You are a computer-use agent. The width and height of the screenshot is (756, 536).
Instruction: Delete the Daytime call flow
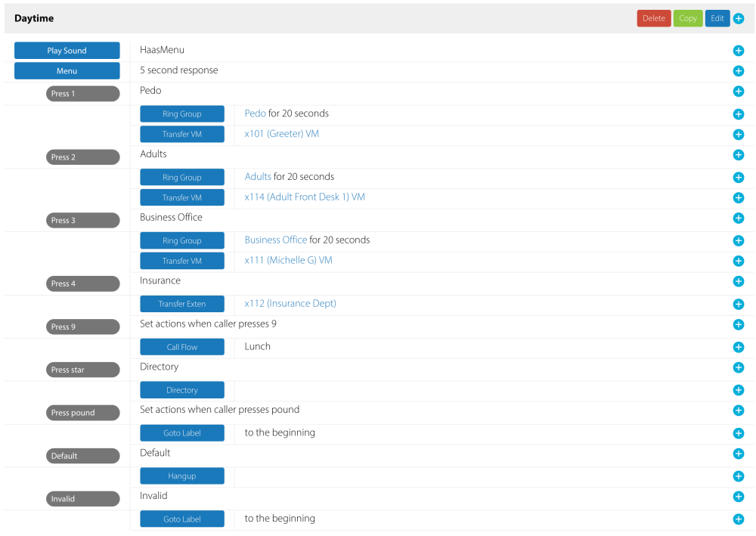pyautogui.click(x=653, y=19)
